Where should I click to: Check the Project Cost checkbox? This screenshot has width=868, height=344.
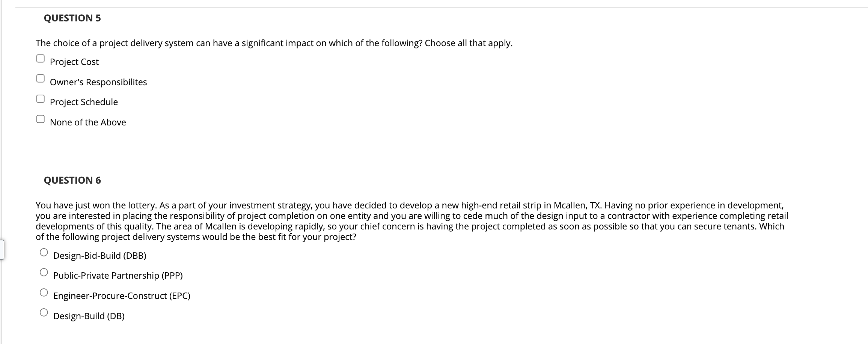(40, 57)
